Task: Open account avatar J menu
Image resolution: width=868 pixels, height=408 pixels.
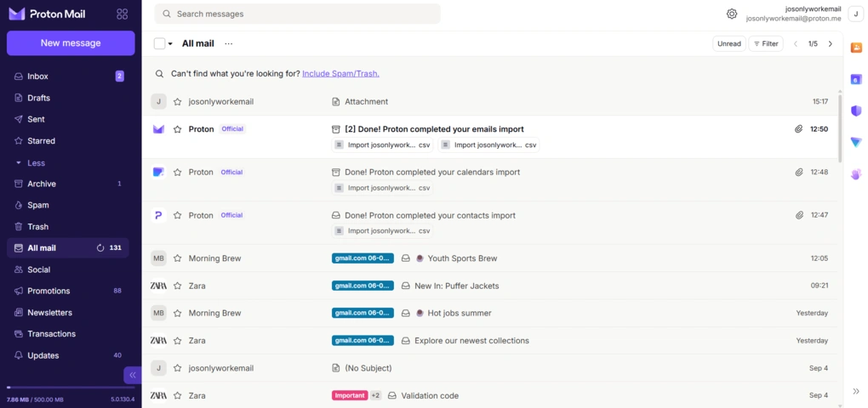Action: (855, 14)
